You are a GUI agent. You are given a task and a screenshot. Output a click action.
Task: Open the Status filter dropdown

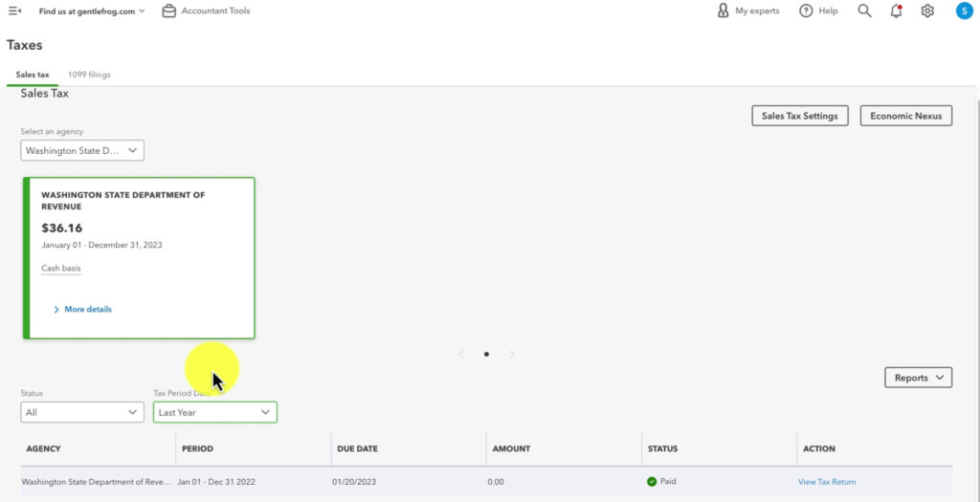[x=82, y=412]
